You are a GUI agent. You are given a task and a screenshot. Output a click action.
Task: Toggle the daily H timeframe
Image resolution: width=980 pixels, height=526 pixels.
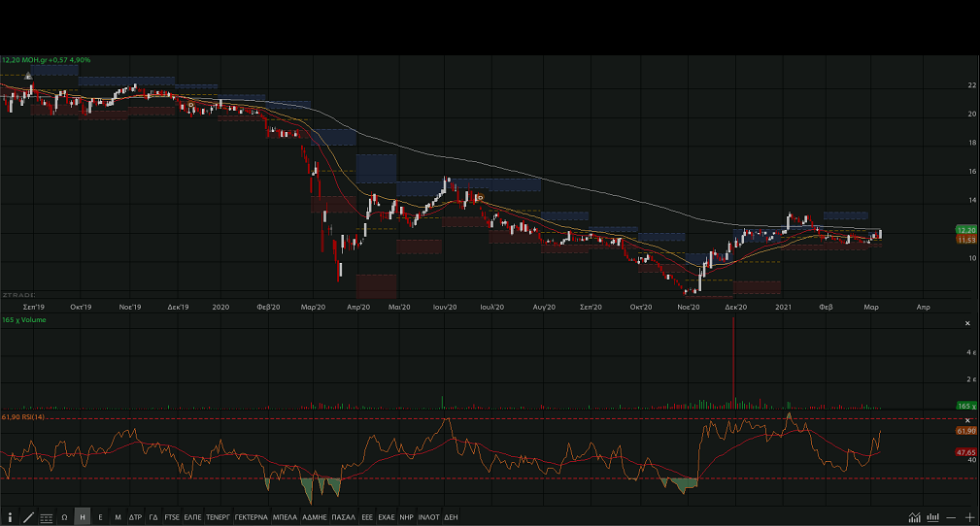(x=83, y=517)
